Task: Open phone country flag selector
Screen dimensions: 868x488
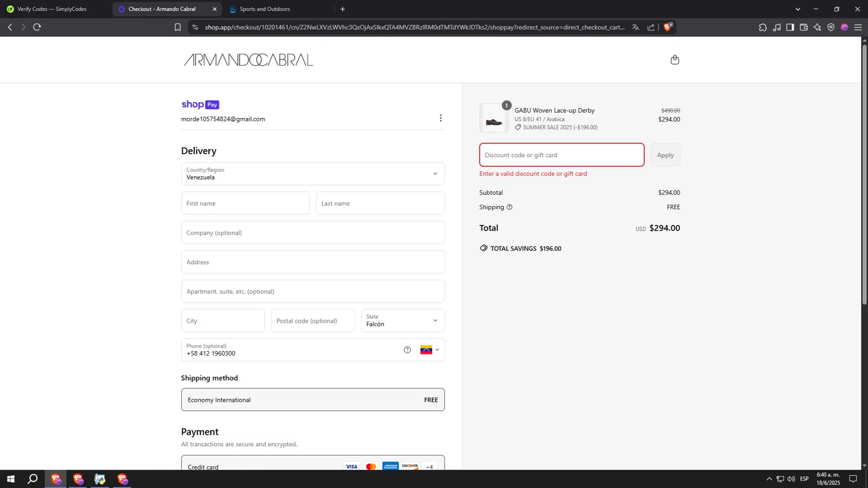Action: (x=429, y=350)
